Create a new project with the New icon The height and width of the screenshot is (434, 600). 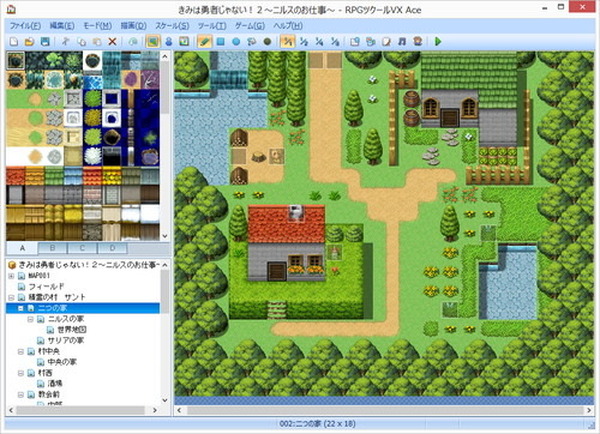coord(14,41)
